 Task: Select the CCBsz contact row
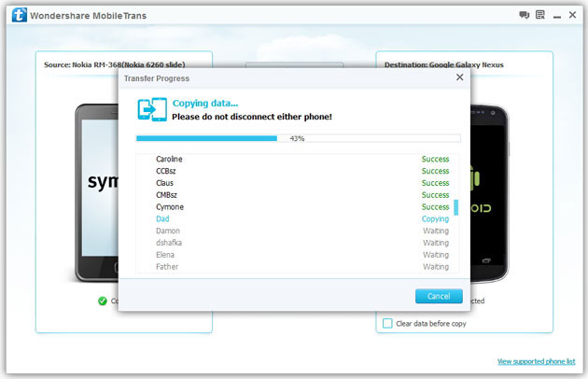[x=297, y=171]
